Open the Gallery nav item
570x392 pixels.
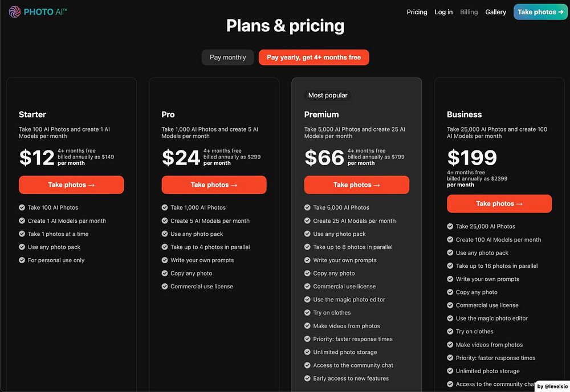pyautogui.click(x=495, y=12)
